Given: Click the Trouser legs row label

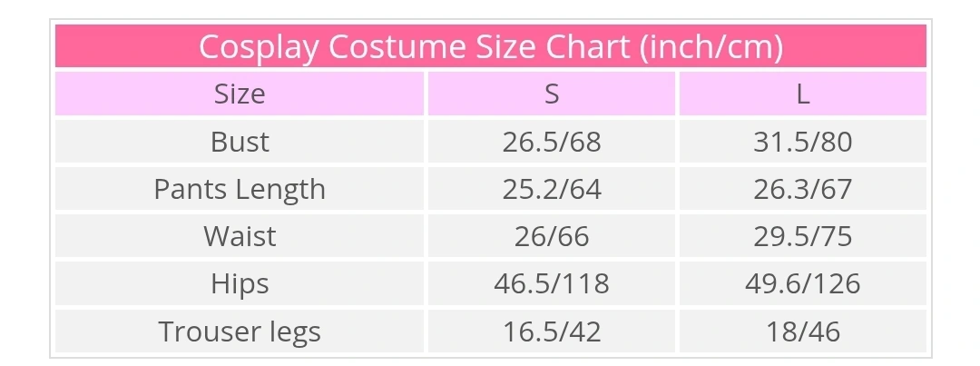Looking at the screenshot, I should pyautogui.click(x=240, y=331).
